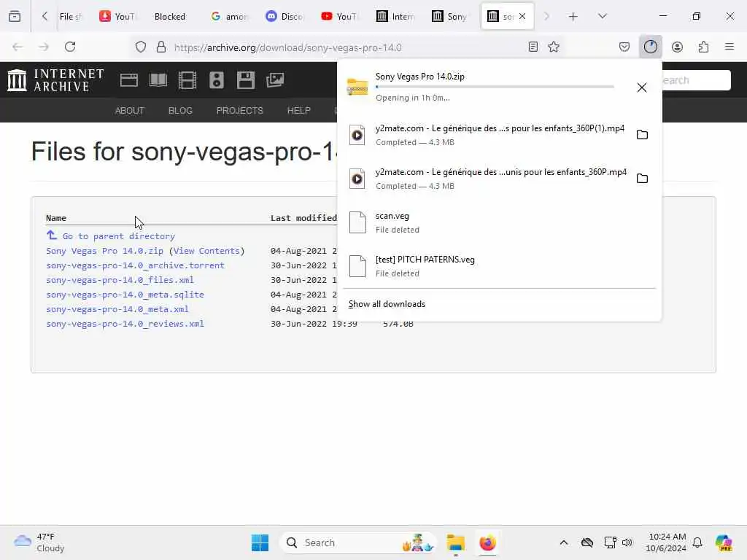
Task: Open sony-vegas-pro-14.0_meta.xml link
Action: 117,309
